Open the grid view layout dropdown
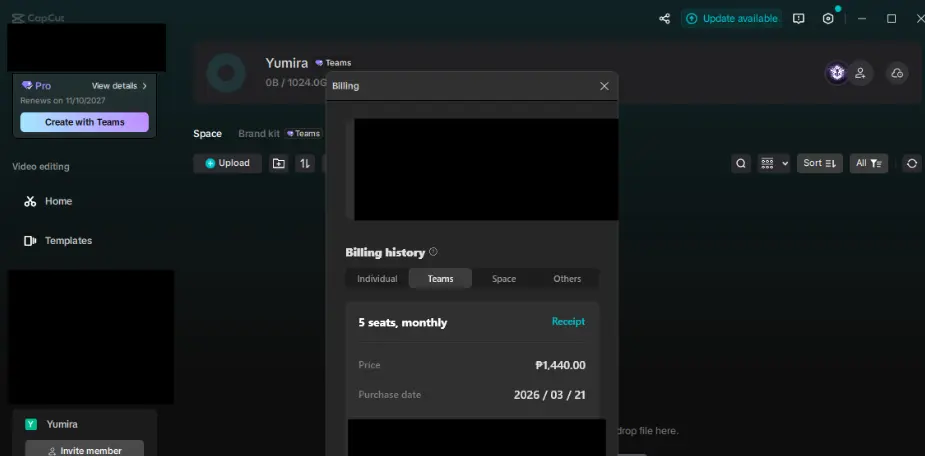 774,163
